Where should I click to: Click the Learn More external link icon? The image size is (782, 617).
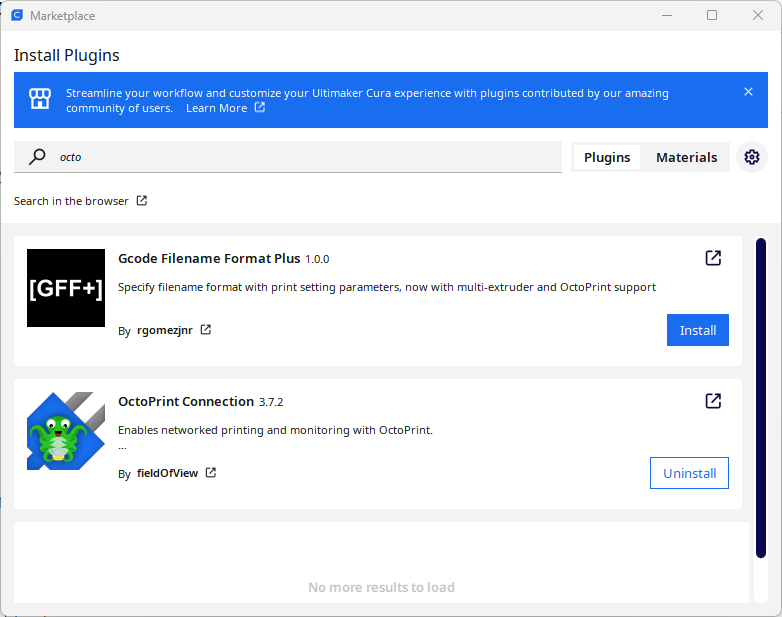point(260,107)
